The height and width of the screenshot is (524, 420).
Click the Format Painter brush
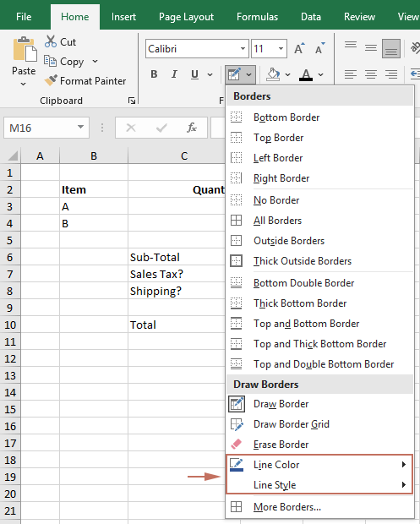pos(51,80)
